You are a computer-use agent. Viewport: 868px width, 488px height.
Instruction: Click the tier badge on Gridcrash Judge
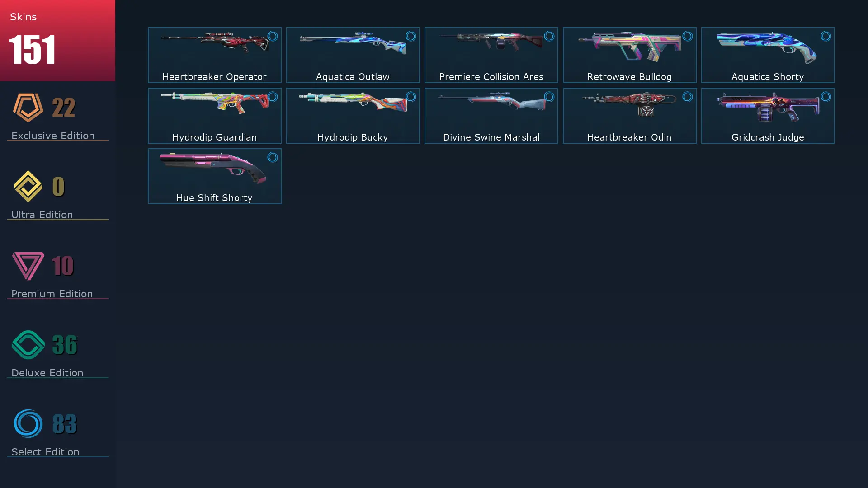tap(826, 97)
